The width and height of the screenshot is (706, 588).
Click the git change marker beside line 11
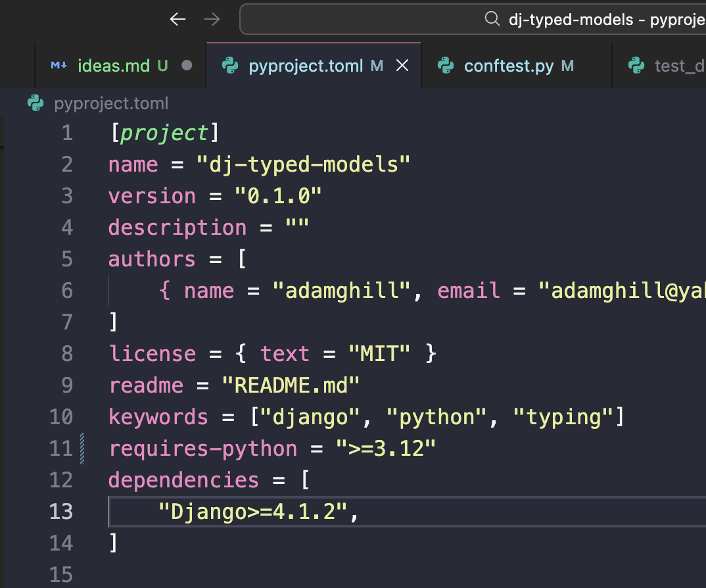click(83, 449)
